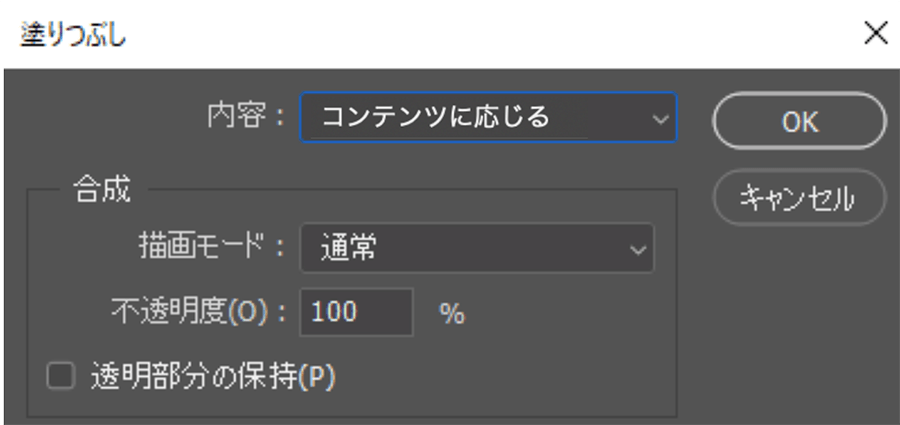
Task: Click the 内容: label
Action: [246, 117]
